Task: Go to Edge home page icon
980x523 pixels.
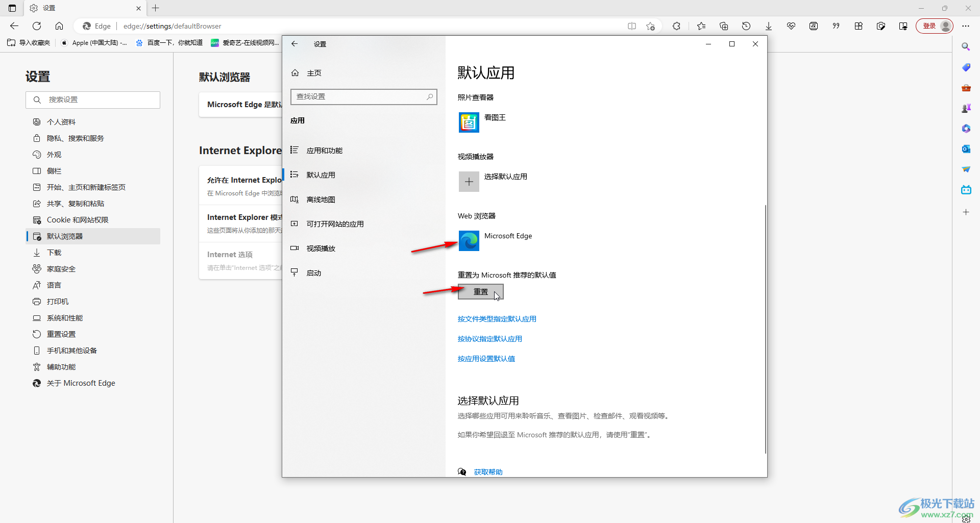Action: pyautogui.click(x=59, y=26)
